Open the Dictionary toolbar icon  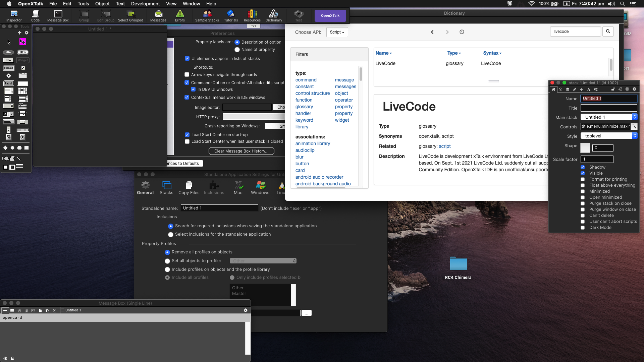pos(274,16)
